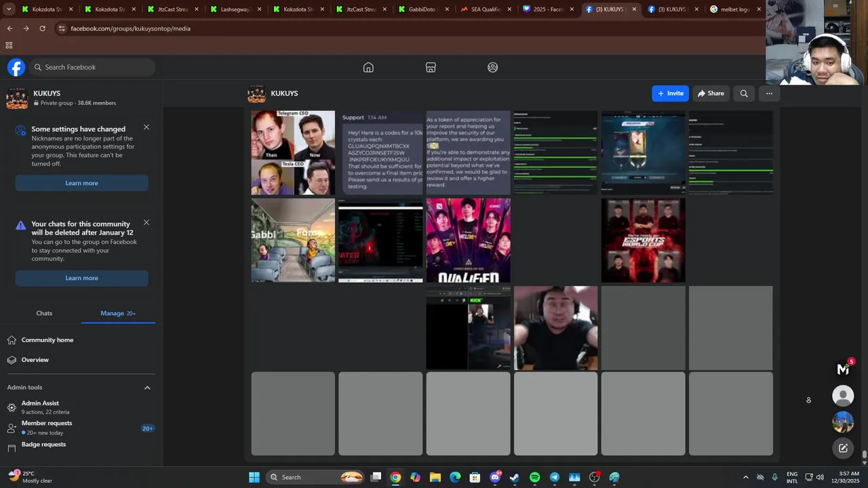Image resolution: width=868 pixels, height=488 pixels.
Task: Open Google Chrome from the taskbar
Action: click(395, 477)
